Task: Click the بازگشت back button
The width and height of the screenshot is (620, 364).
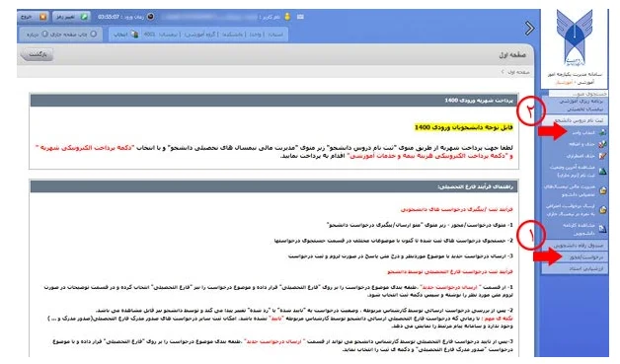Action: 37,54
